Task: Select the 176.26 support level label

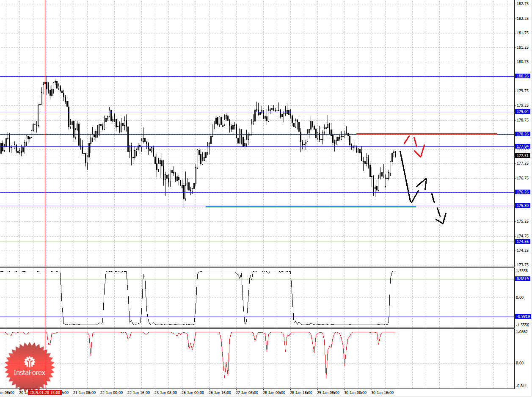Action: point(523,192)
